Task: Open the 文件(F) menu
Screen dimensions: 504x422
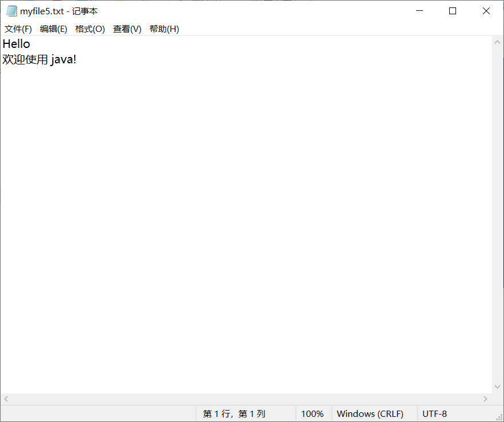Action: 18,29
